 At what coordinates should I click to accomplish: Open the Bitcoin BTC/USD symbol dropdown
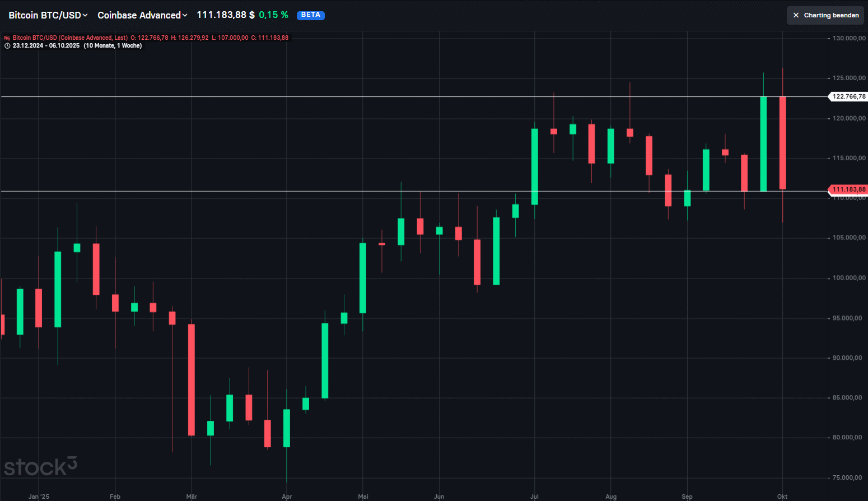point(45,15)
